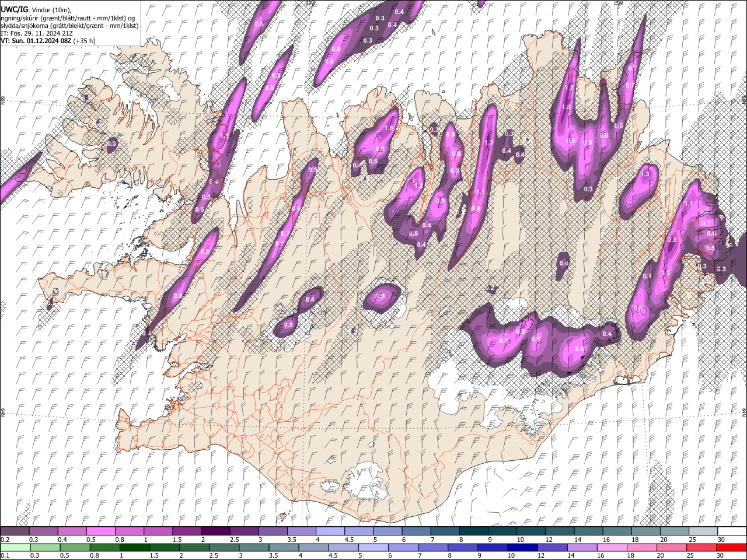Click the 'slydda/snjókoma' legend description line
Viewport: 747px width, 560px height.
click(69, 26)
